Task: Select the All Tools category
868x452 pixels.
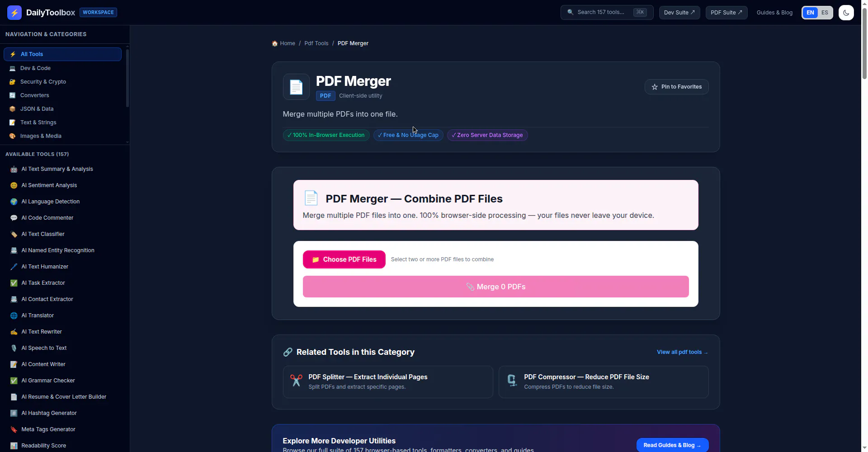Action: pos(62,54)
